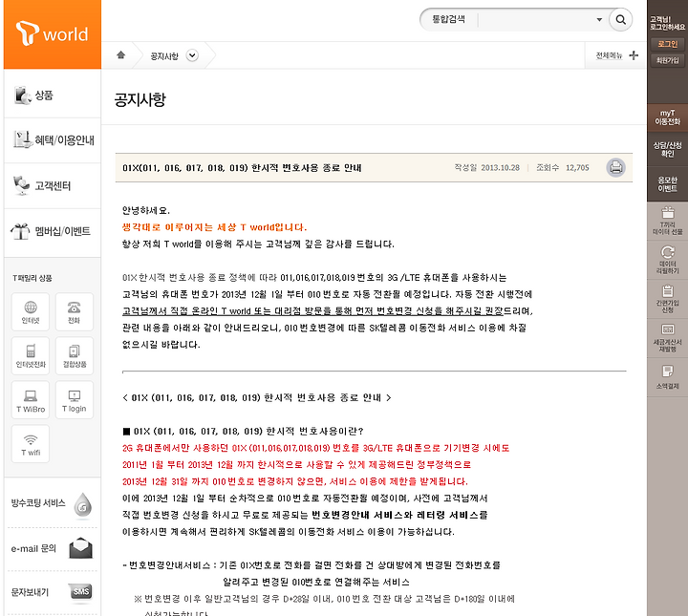Image resolution: width=688 pixels, height=616 pixels.
Task: Click the 번호변경안내서비스 description line
Action: tap(312, 565)
